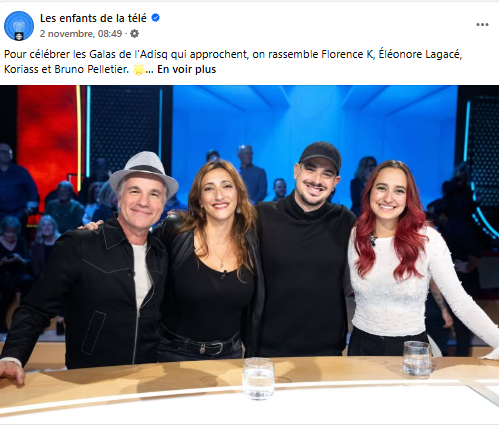
Task: Click the Les enfants de la télé avatar
Action: (x=19, y=26)
